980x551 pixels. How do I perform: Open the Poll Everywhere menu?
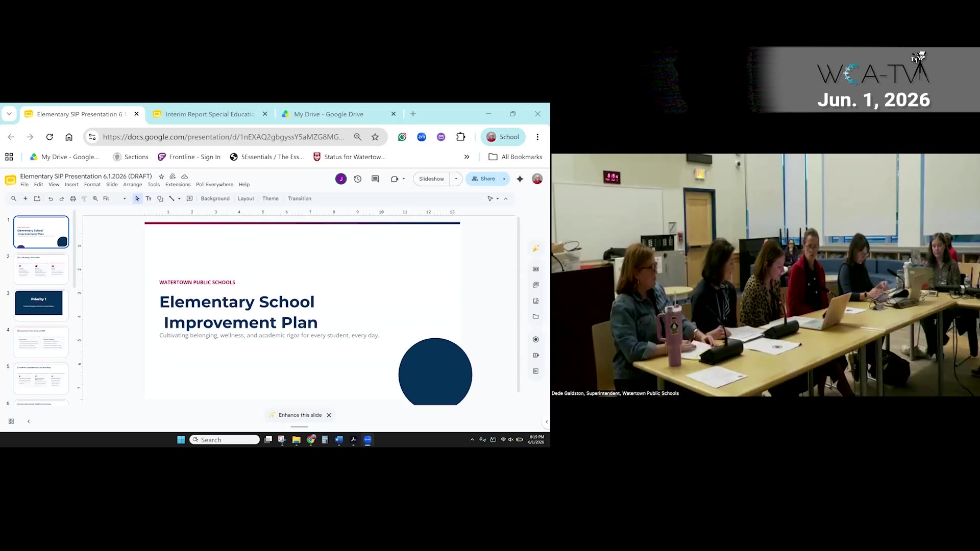click(214, 185)
